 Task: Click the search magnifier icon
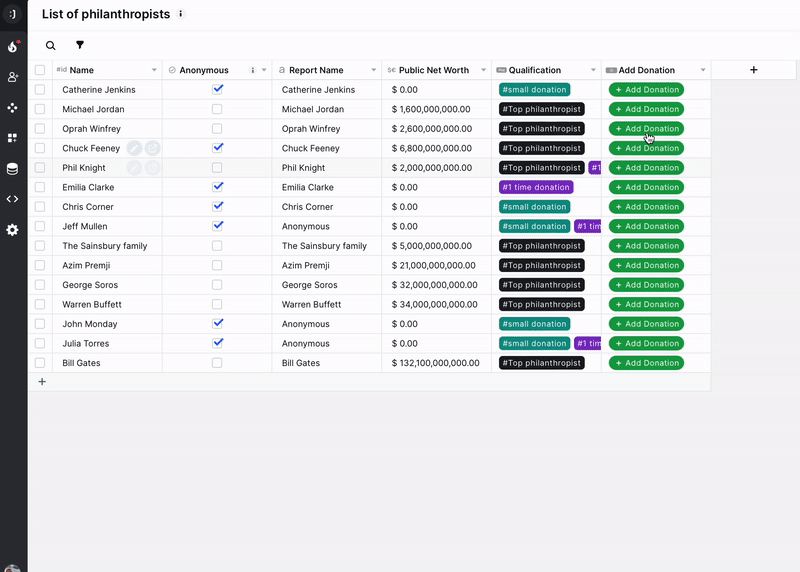coord(51,45)
